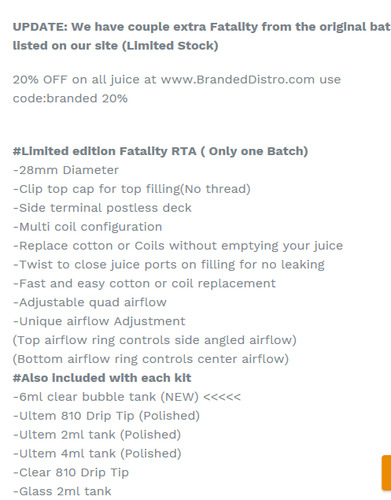Click 'Clip top cap for top filling' line
391x500 pixels.
[132, 189]
